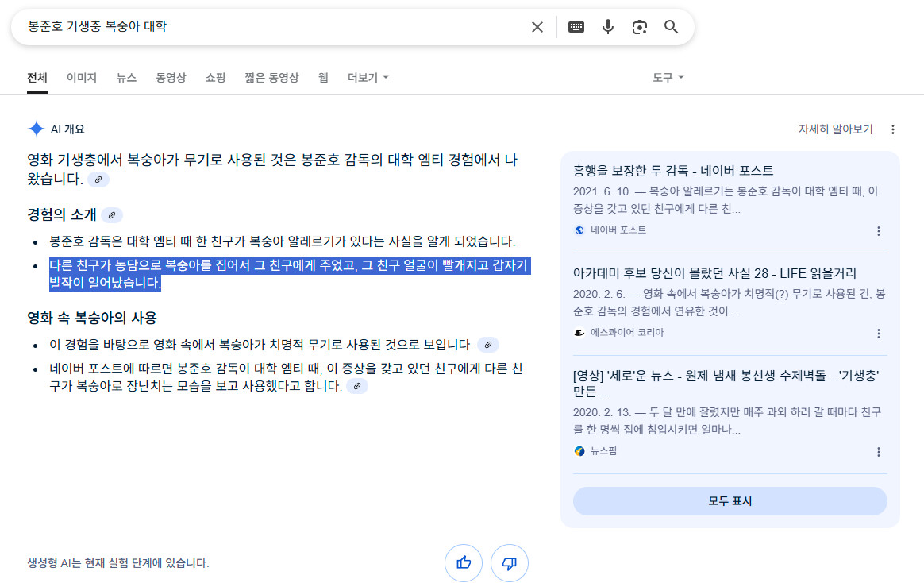Click the 뉴스핌 favicon
924x583 pixels.
(x=579, y=451)
